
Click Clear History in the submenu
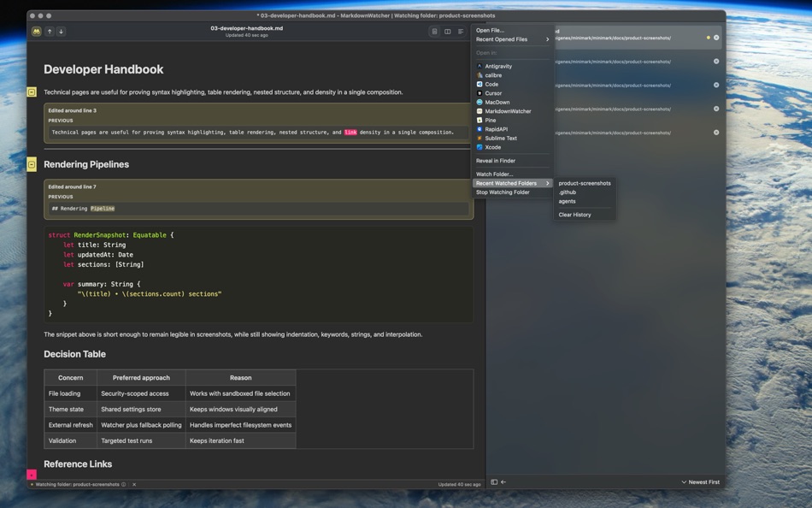575,214
